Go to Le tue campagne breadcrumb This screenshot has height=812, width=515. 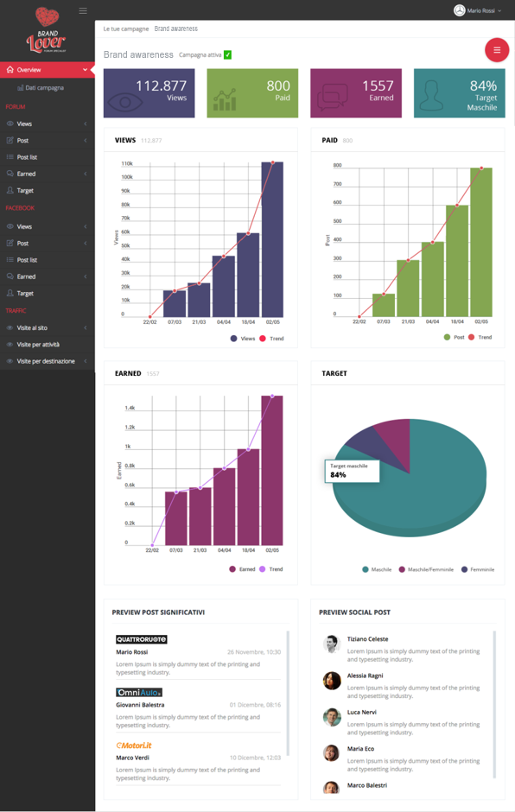tap(126, 29)
